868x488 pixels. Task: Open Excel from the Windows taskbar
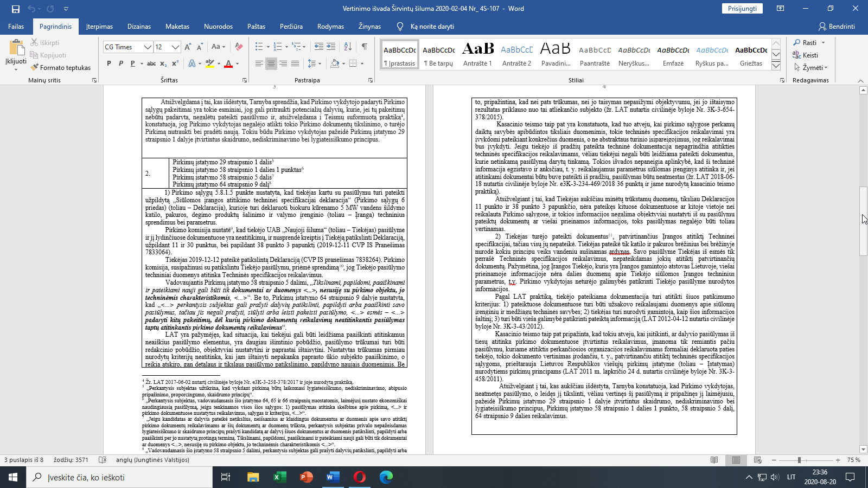click(279, 477)
